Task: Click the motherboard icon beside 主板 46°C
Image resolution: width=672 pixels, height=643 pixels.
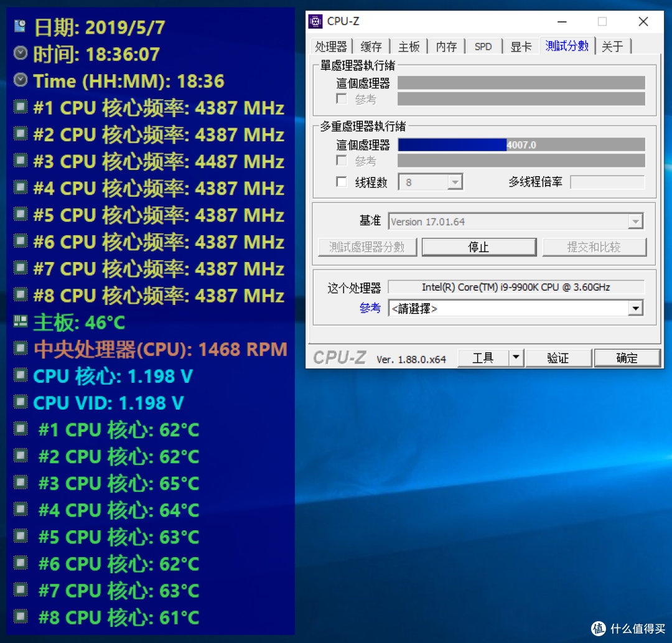Action: click(20, 321)
